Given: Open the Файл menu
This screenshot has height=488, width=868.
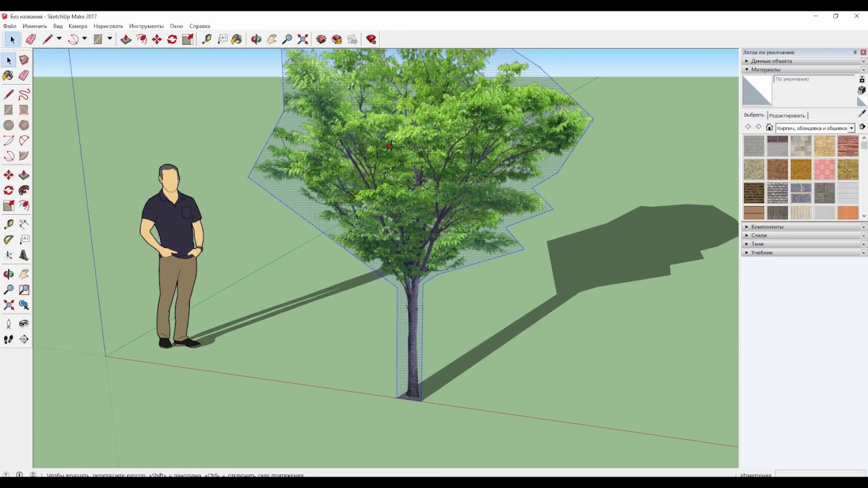Looking at the screenshot, I should point(9,26).
